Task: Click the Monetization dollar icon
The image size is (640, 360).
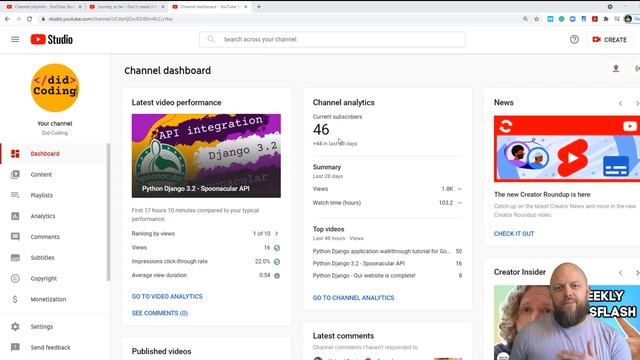Action: (x=15, y=299)
